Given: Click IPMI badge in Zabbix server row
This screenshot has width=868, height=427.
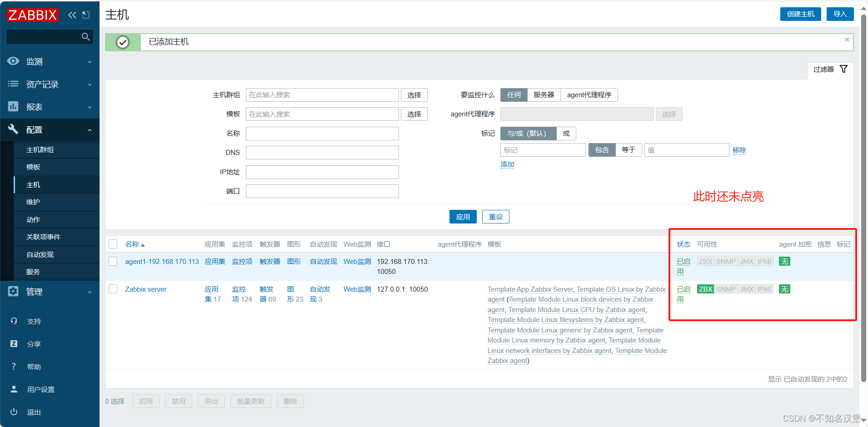Looking at the screenshot, I should point(764,289).
